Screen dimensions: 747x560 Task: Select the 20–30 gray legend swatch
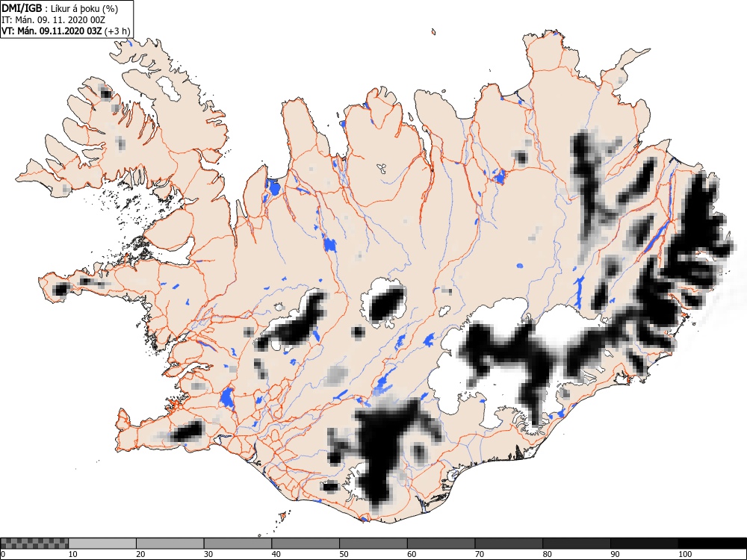coord(170,544)
